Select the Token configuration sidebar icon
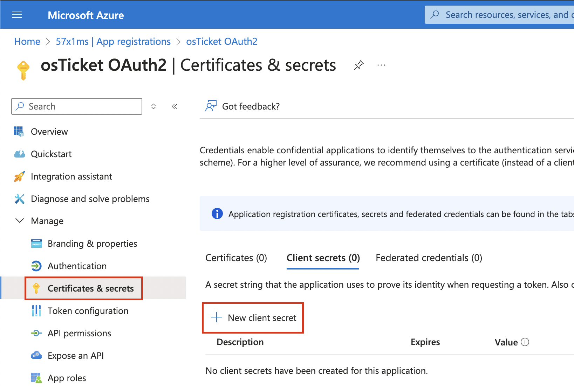Image resolution: width=574 pixels, height=392 pixels. tap(36, 311)
